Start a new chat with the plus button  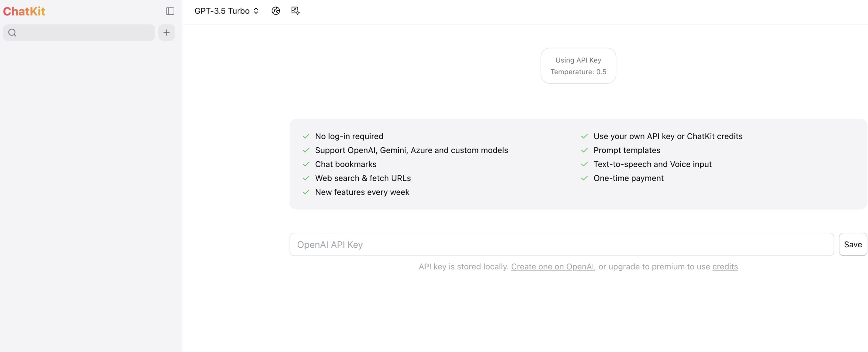(x=166, y=33)
